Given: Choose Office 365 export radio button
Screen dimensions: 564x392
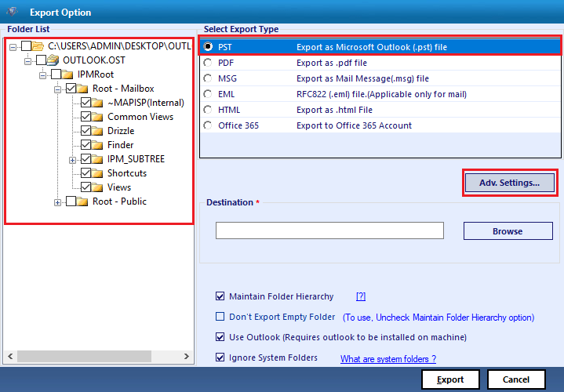Looking at the screenshot, I should tap(208, 125).
